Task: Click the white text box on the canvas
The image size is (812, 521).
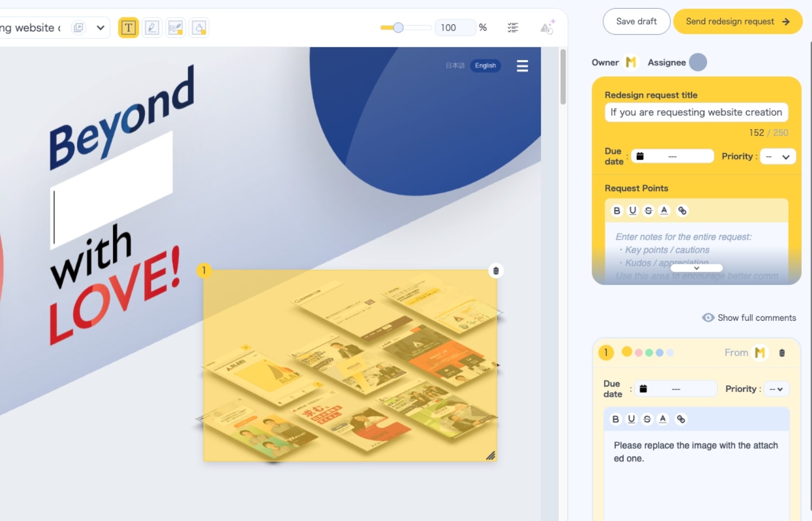Action: coord(111,190)
